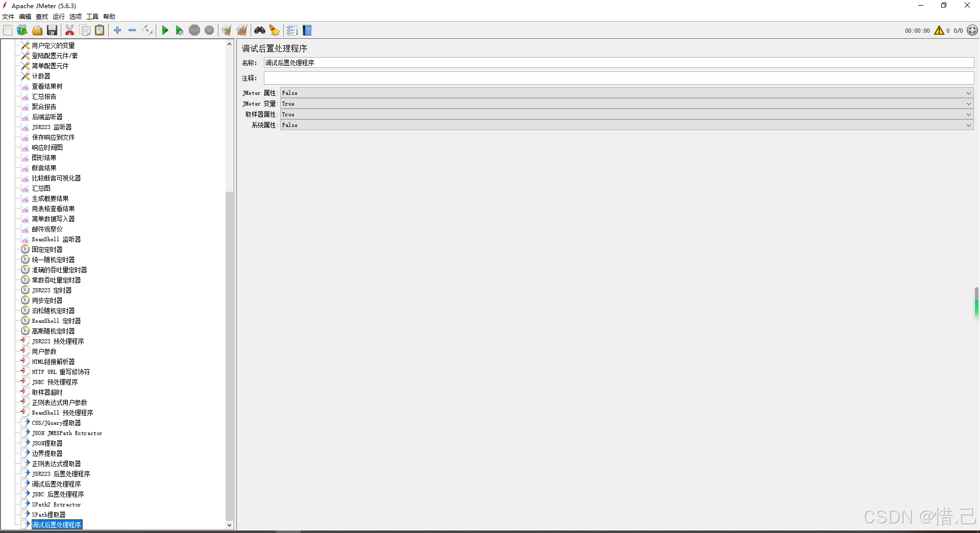Image resolution: width=980 pixels, height=533 pixels.
Task: Collapse all tree nodes with minus icon
Action: click(132, 31)
